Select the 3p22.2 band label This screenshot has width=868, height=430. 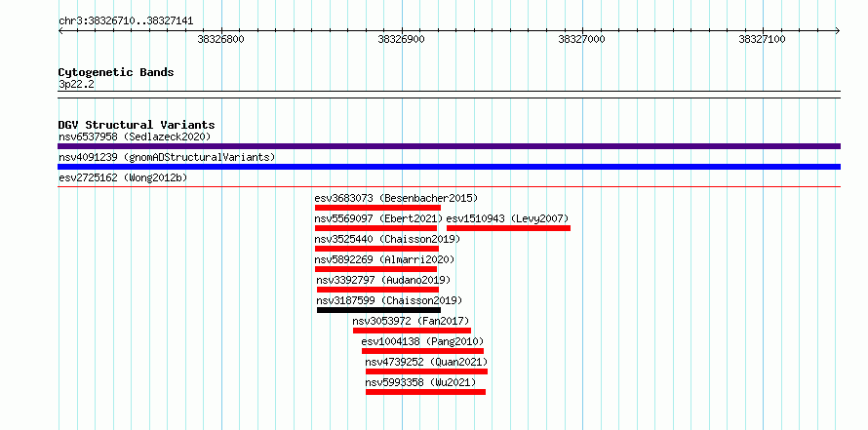pyautogui.click(x=76, y=84)
